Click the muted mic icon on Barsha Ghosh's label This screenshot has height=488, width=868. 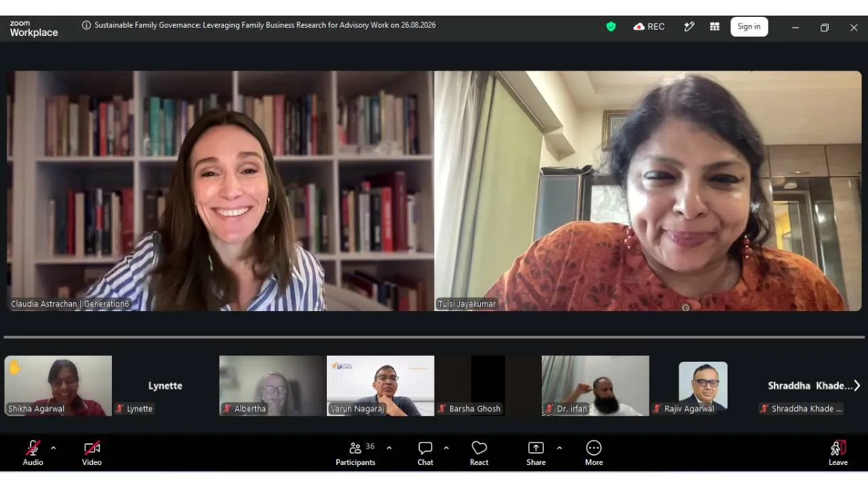click(442, 409)
